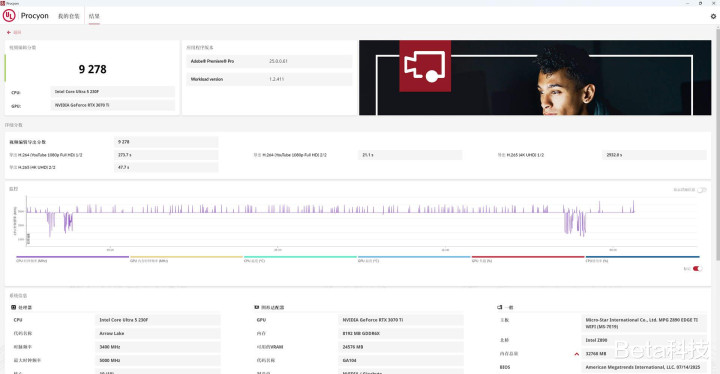Toggle the purple CPU clock frequency legend
This screenshot has height=374, width=720.
point(73,259)
